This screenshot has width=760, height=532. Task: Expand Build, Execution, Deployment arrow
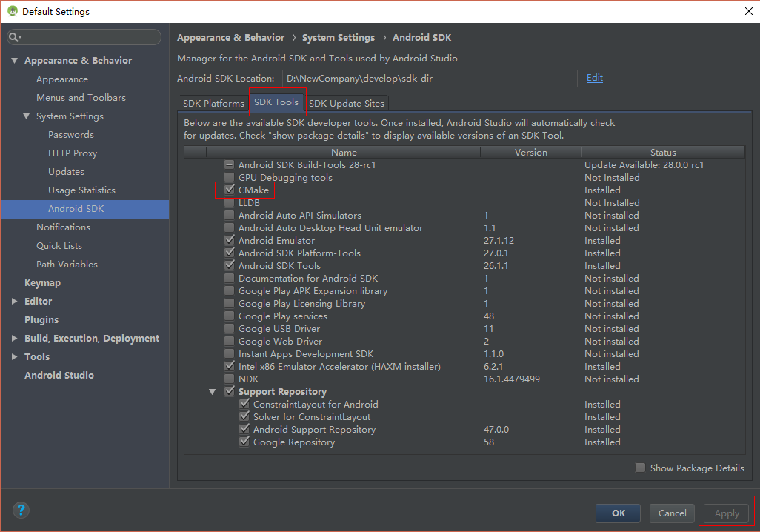tap(15, 338)
